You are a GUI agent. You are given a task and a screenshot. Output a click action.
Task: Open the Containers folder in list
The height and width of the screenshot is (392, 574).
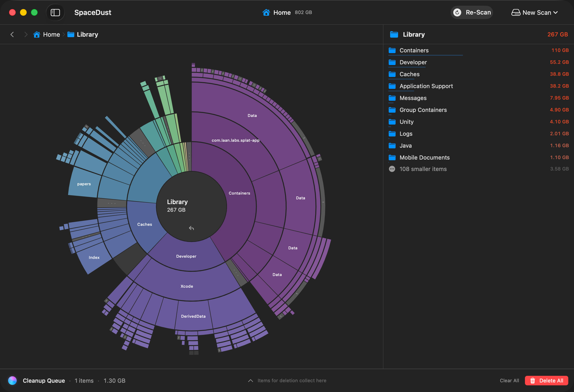[478, 50]
